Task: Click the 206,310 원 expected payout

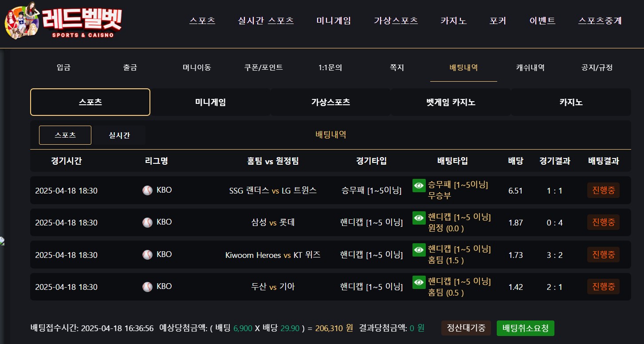Action: pyautogui.click(x=334, y=328)
